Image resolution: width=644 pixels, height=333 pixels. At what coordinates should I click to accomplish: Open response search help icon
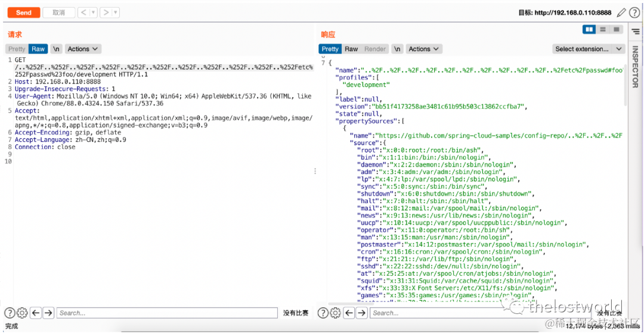pos(323,313)
